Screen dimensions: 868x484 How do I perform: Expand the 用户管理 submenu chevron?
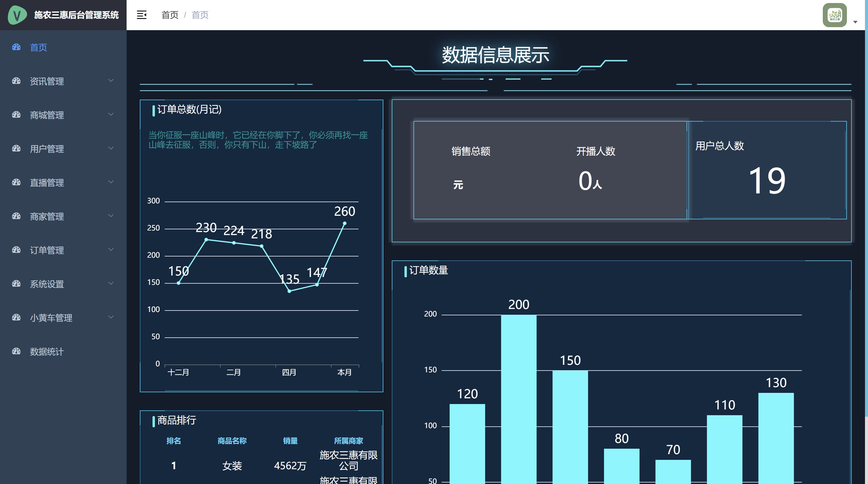click(111, 148)
